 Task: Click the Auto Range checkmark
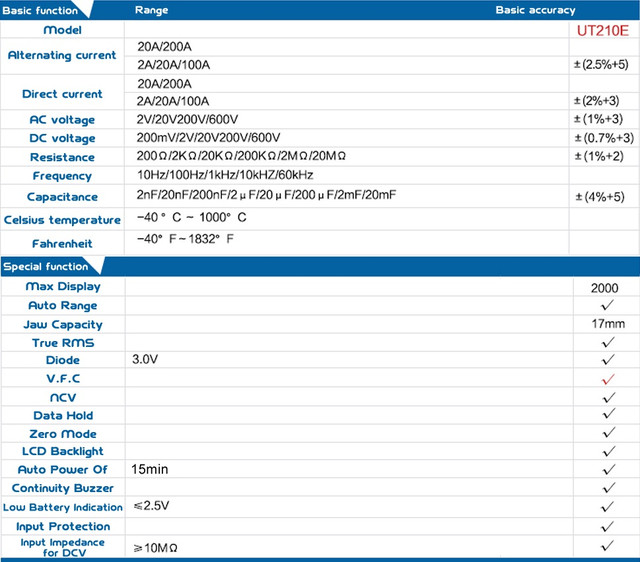coord(608,305)
